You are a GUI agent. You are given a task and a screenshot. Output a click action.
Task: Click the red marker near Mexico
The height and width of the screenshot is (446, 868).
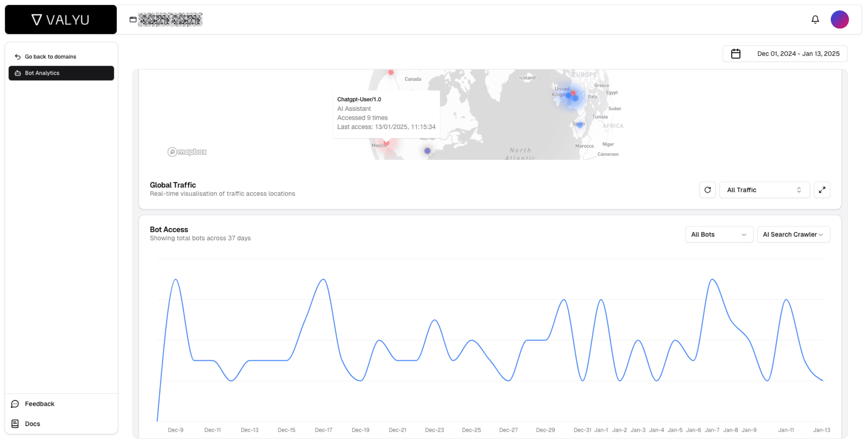[x=386, y=143]
